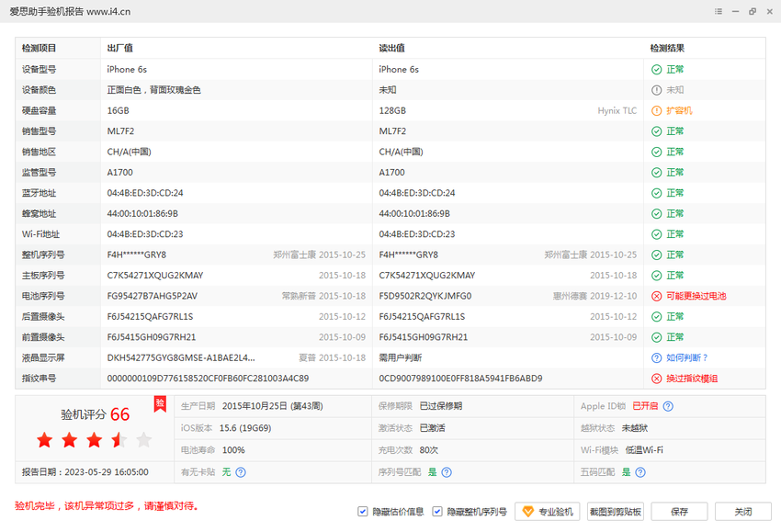Click the 需用户判断 cell
Image resolution: width=781 pixels, height=532 pixels.
pos(401,357)
